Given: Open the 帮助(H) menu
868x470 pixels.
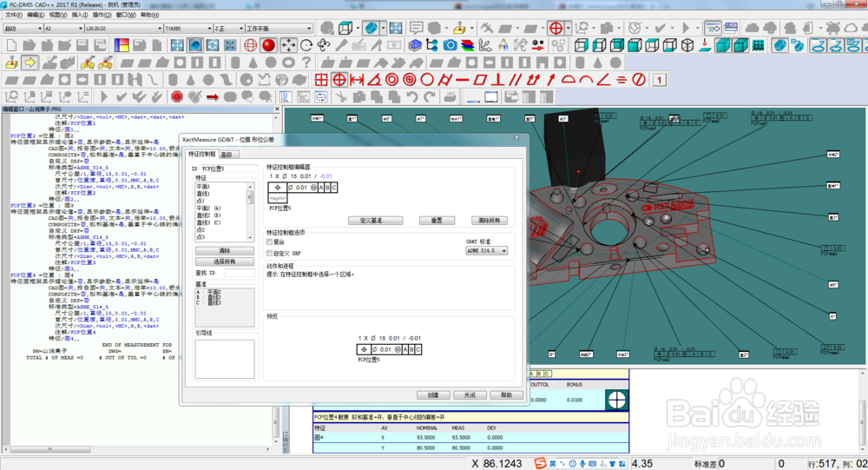Looking at the screenshot, I should point(149,15).
